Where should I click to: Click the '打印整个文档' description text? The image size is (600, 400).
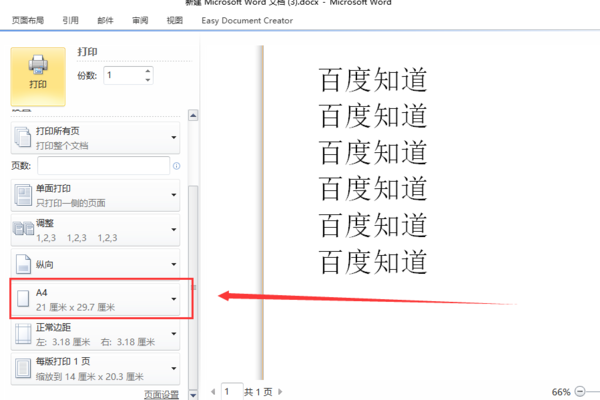(x=62, y=145)
